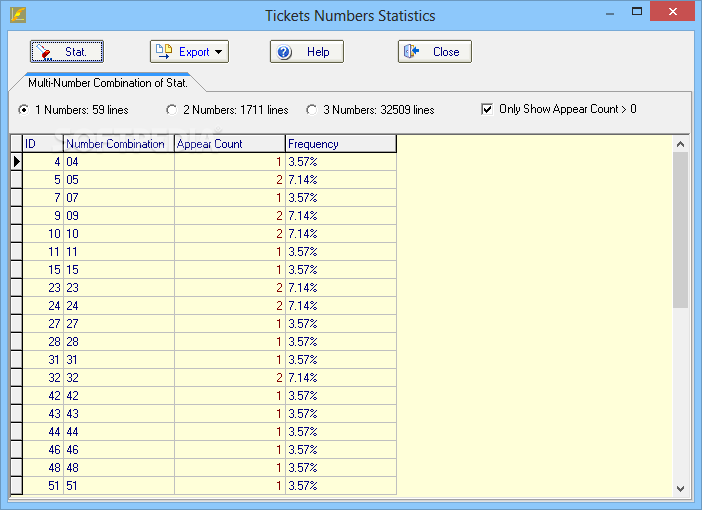The height and width of the screenshot is (510, 702).
Task: Sort by ID column header
Action: tap(43, 144)
